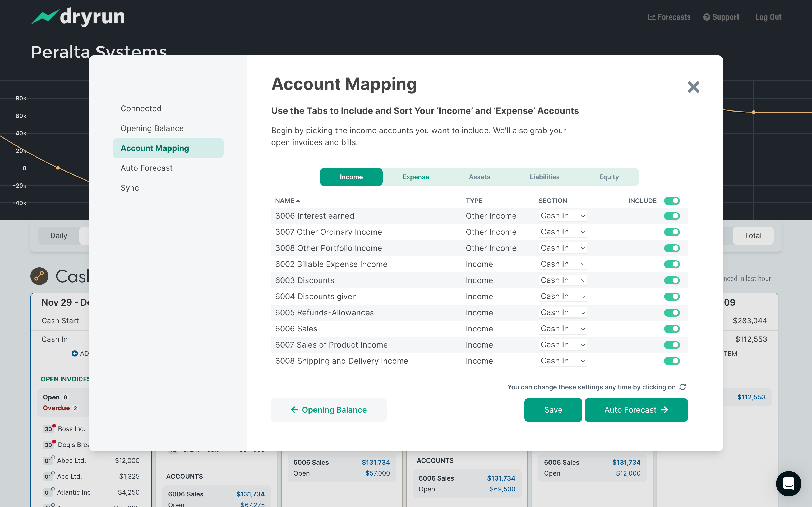Toggle include for 6006 Sales
Image resolution: width=812 pixels, height=507 pixels.
pos(672,329)
